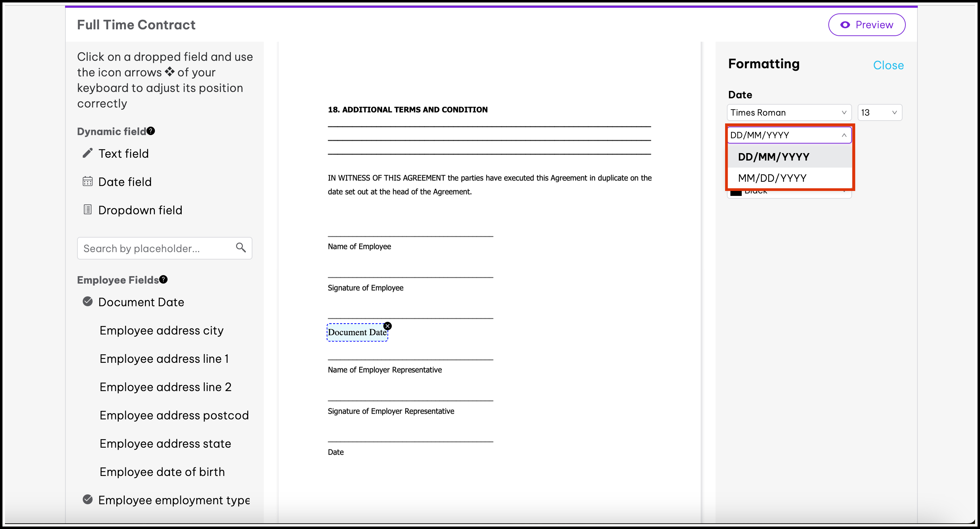Toggle the Document Date checkmark

(x=88, y=302)
